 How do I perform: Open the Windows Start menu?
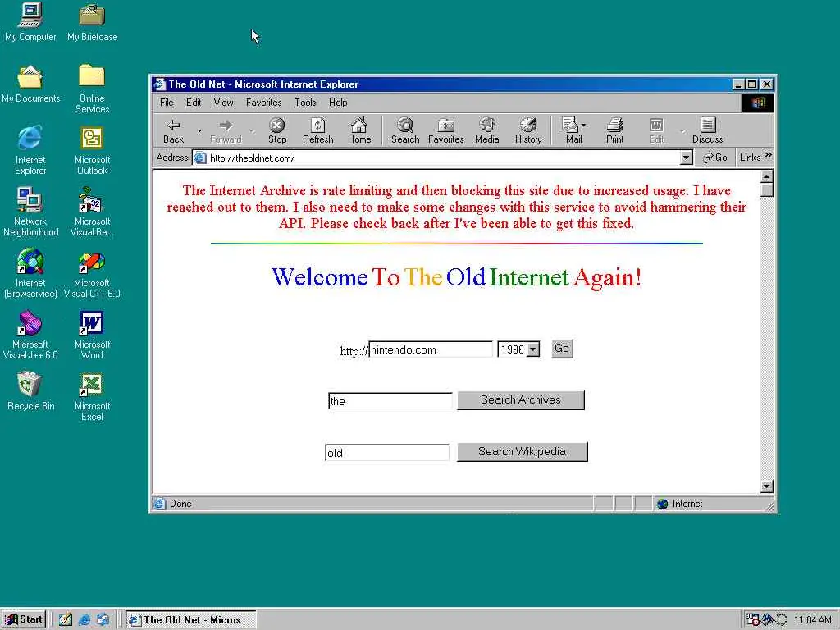pos(24,619)
